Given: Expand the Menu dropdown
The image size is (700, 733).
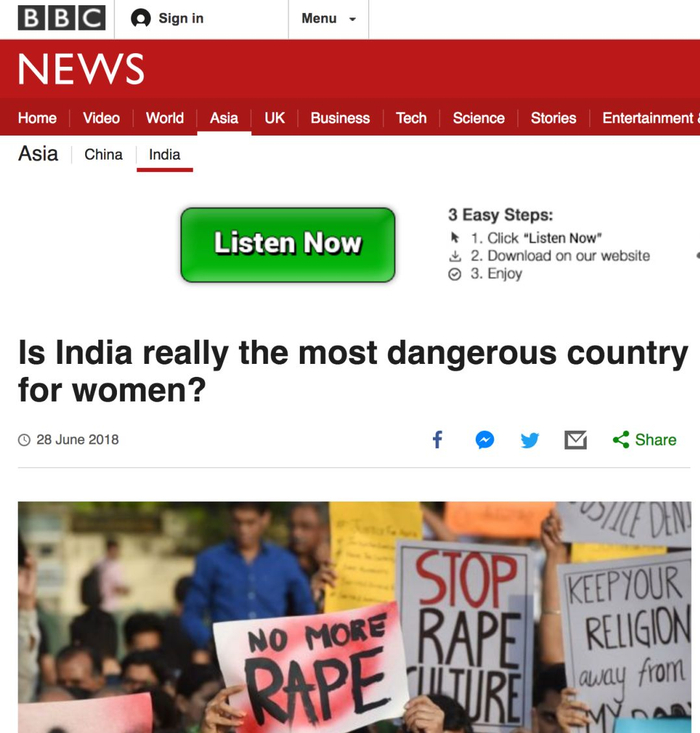Looking at the screenshot, I should (x=329, y=19).
